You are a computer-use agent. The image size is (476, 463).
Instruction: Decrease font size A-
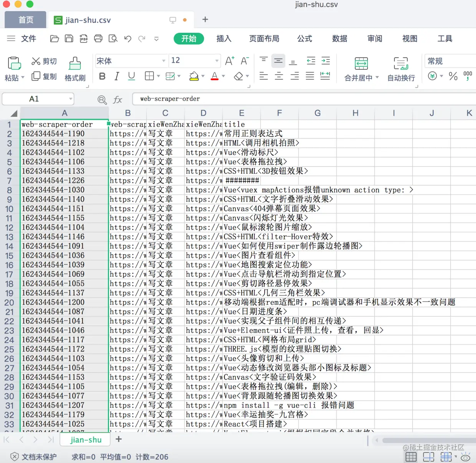(x=245, y=61)
